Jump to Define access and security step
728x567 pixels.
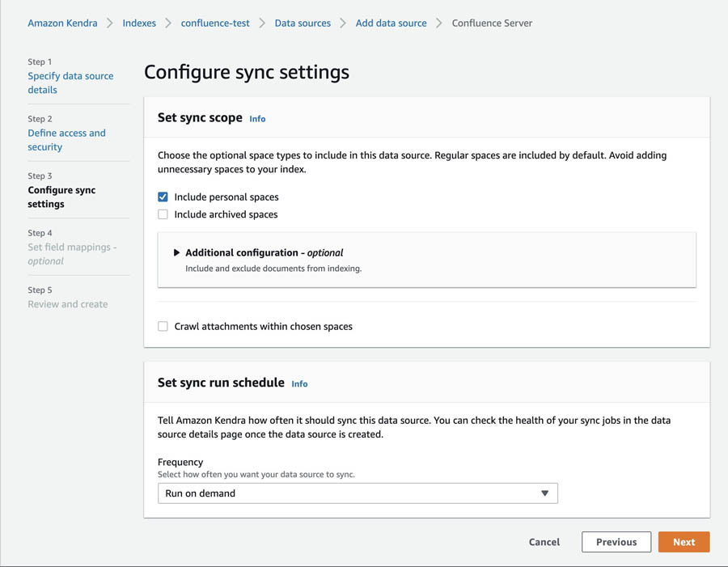[67, 140]
